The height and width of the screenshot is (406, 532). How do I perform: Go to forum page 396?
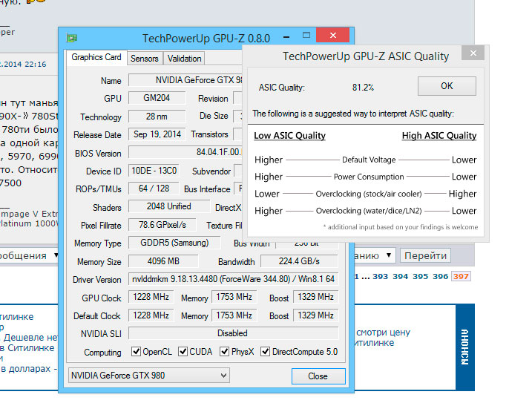point(441,277)
